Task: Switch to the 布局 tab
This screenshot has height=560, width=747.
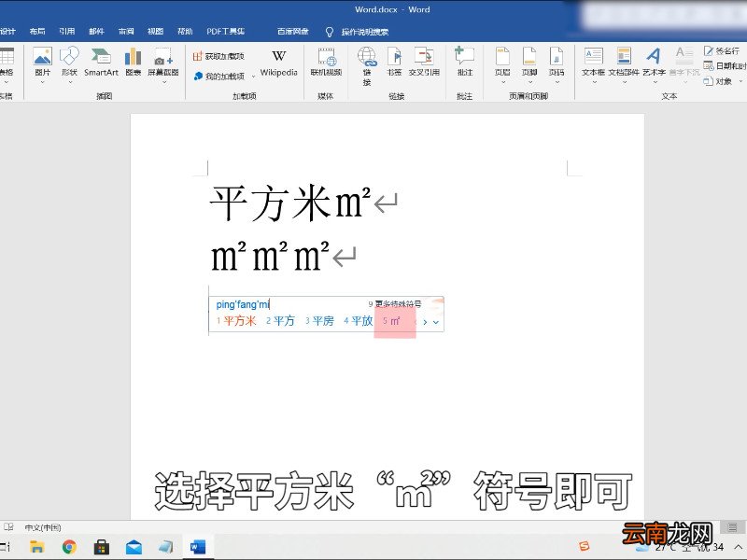Action: 37,32
